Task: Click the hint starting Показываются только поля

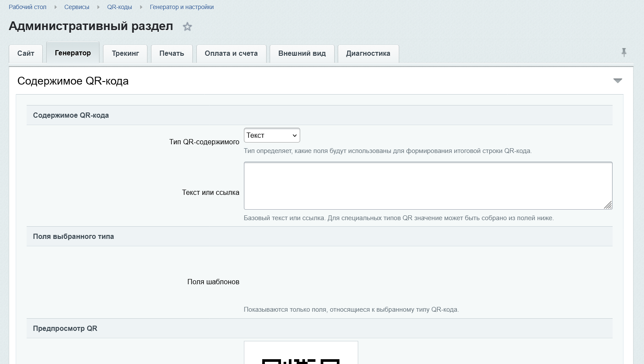Action: click(351, 310)
